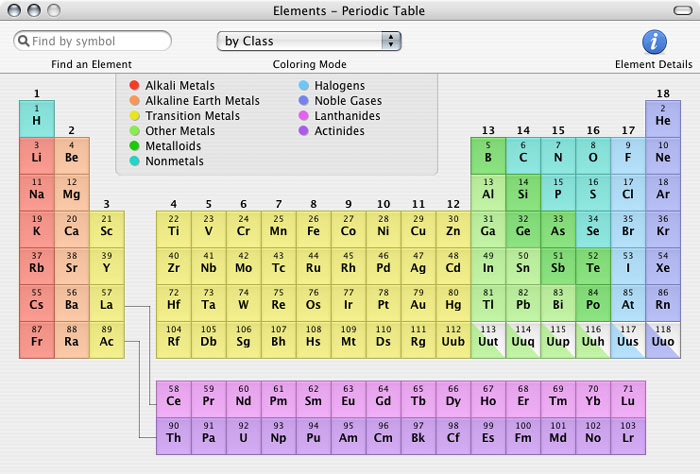Select the Cerium Ce cell
Screen dimensions: 700x474
174,399
